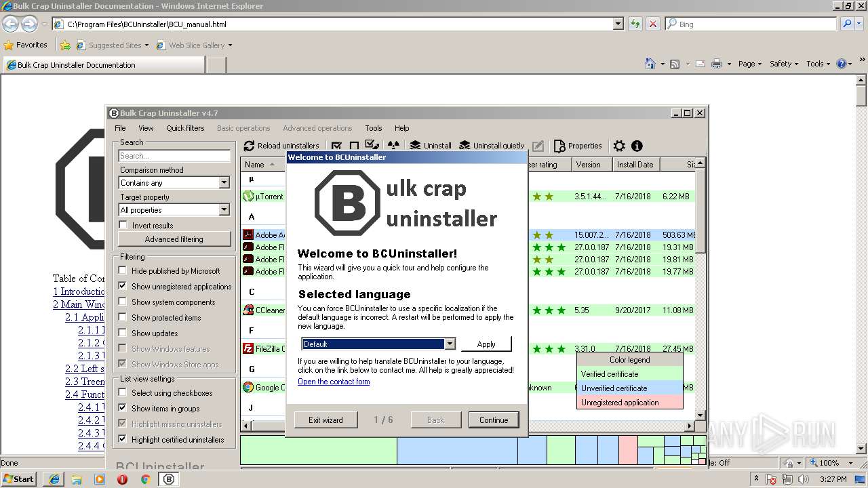
Task: Expand the wizard language Default dropdown
Action: 450,344
